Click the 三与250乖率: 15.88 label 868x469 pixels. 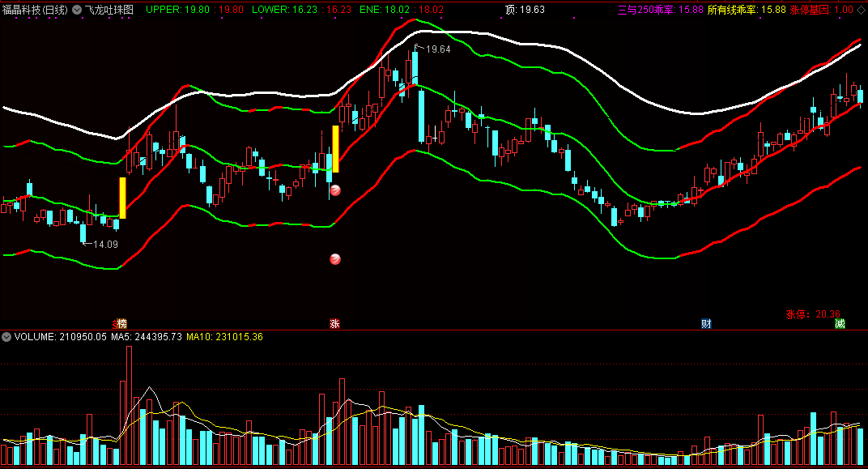click(x=661, y=10)
